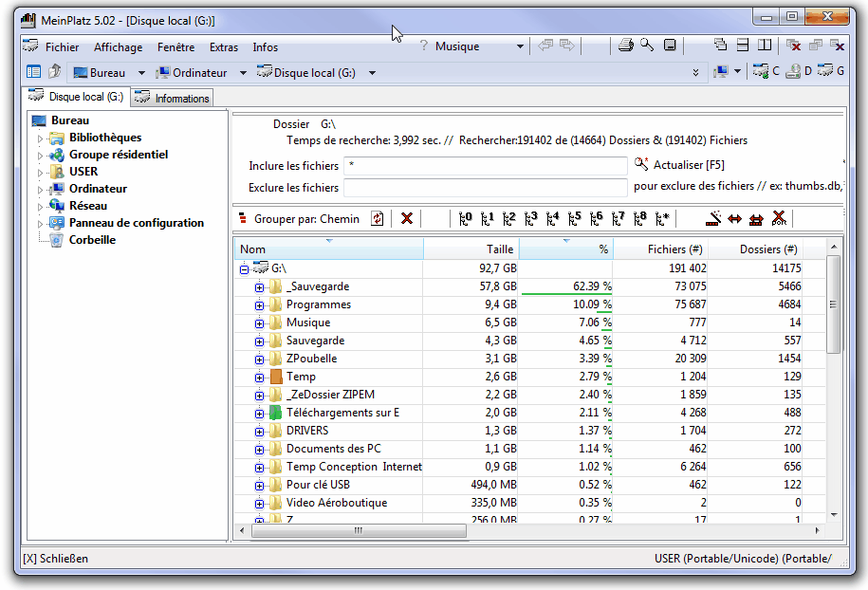868x590 pixels.
Task: Open the magnifier search tool
Action: (x=647, y=45)
